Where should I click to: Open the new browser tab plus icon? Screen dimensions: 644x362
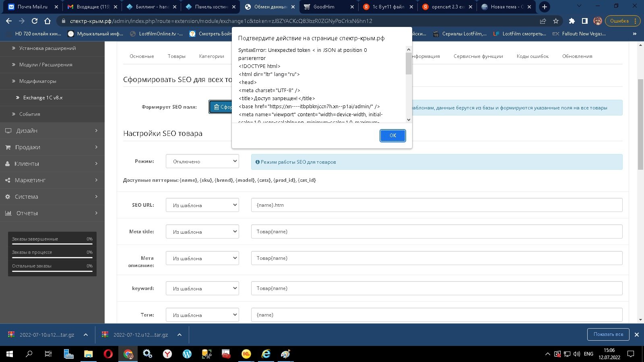click(544, 7)
